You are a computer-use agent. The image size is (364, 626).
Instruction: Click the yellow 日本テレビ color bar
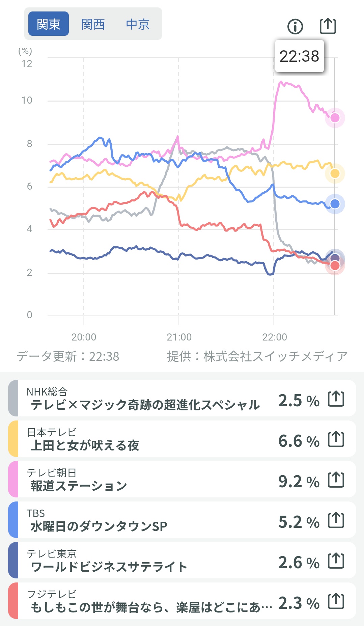coord(13,439)
